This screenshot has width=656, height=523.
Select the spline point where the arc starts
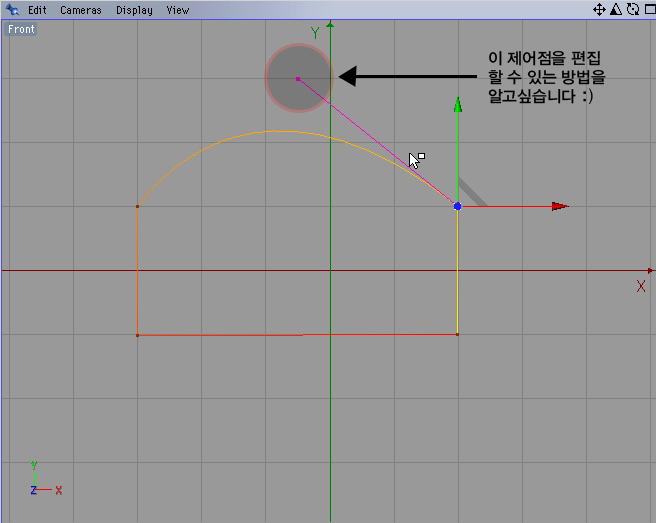pos(137,206)
